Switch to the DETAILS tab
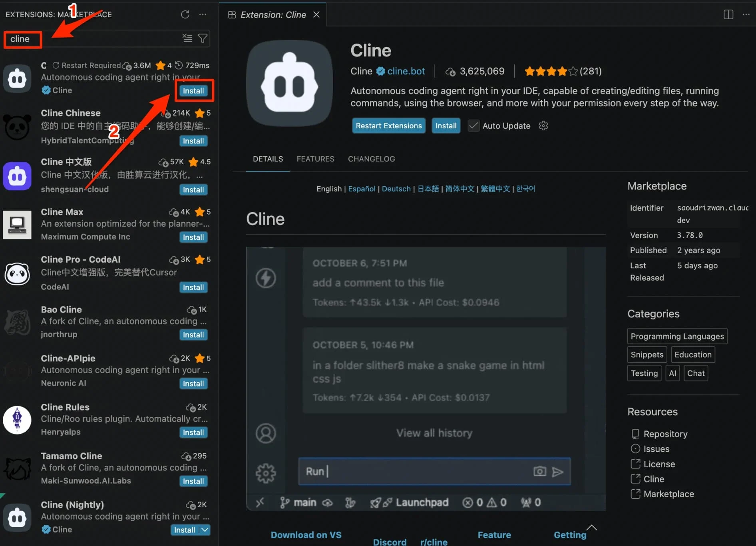Screen dimensions: 756x546 coord(268,159)
